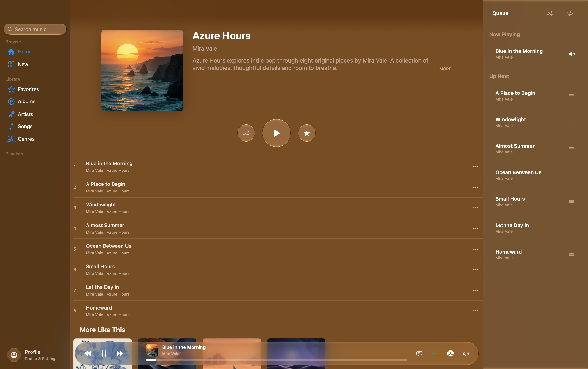Image resolution: width=588 pixels, height=369 pixels.
Task: Click the reorder handle for Homeward in queue
Action: tap(571, 254)
